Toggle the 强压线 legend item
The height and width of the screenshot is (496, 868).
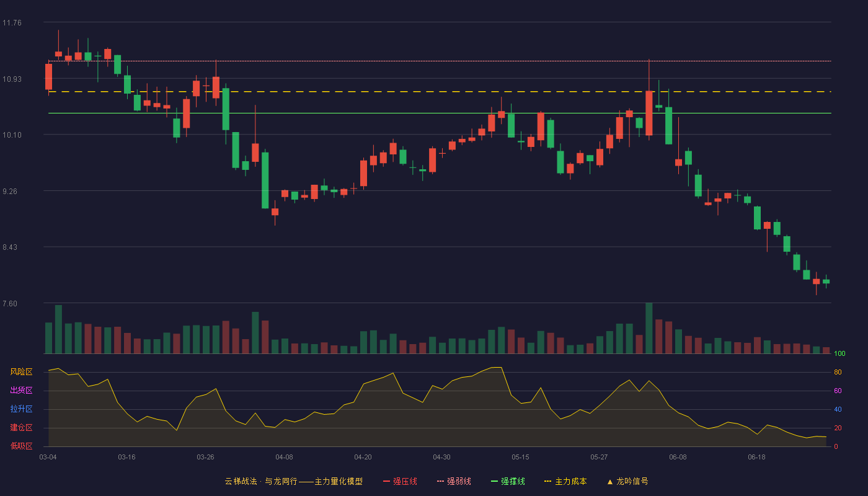click(x=400, y=481)
